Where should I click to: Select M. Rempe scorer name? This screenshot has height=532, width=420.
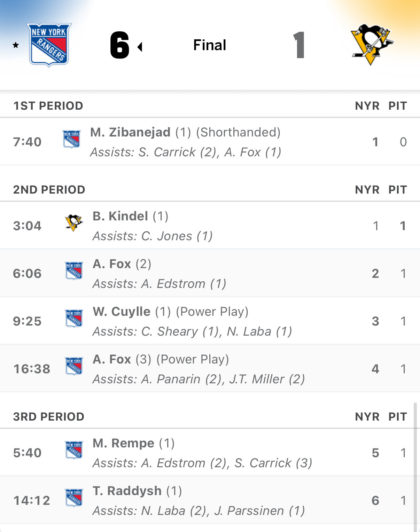pyautogui.click(x=123, y=443)
